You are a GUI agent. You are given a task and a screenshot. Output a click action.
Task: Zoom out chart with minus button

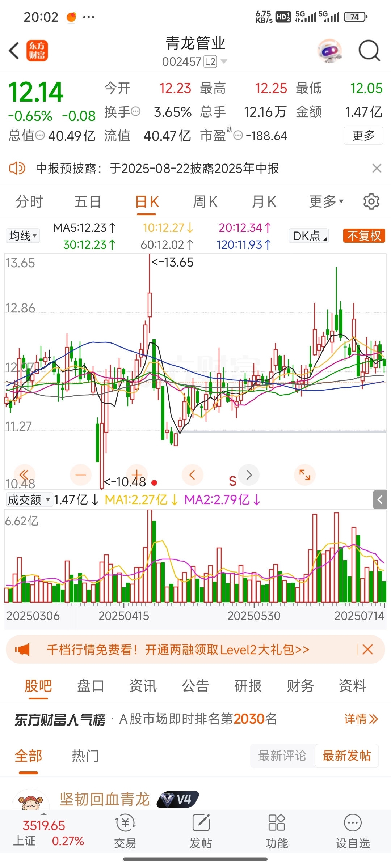[x=81, y=475]
